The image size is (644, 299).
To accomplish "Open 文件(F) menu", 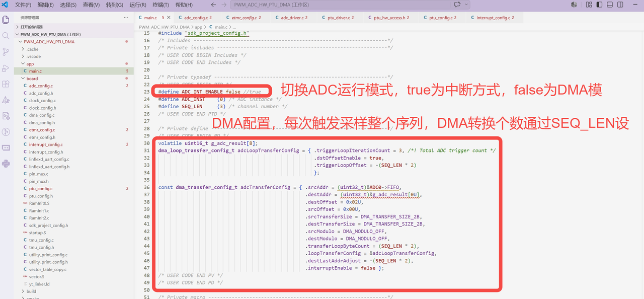I will tap(23, 5).
